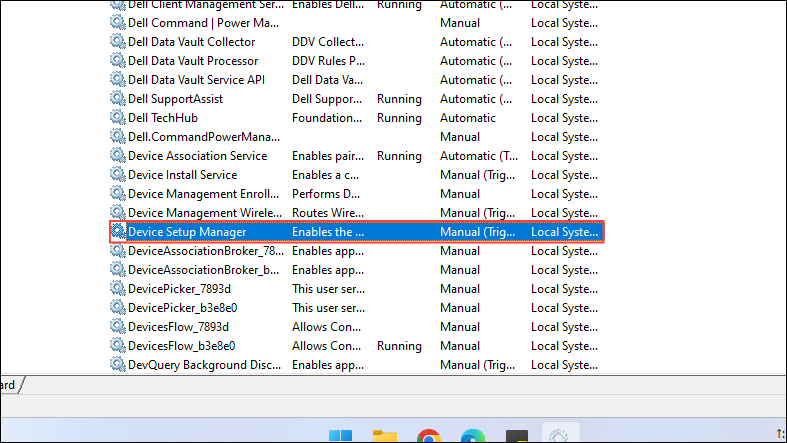Open the Windows Start button on taskbar

click(x=340, y=435)
